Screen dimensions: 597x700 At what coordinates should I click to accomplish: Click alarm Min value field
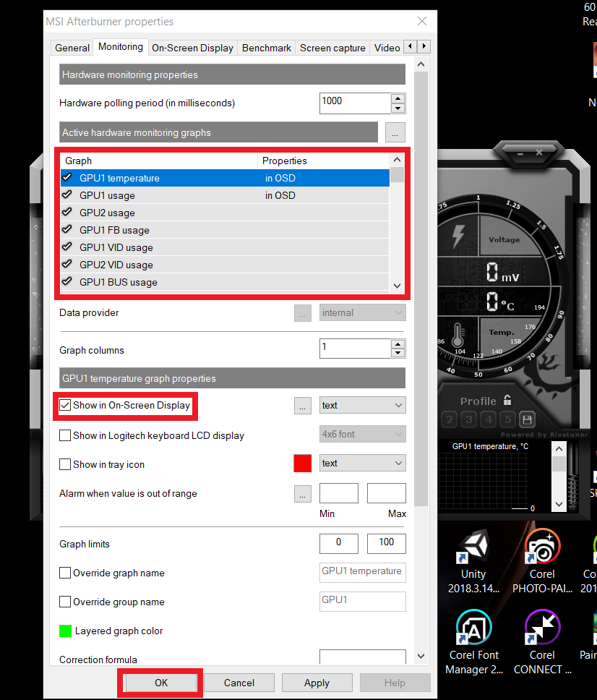339,493
